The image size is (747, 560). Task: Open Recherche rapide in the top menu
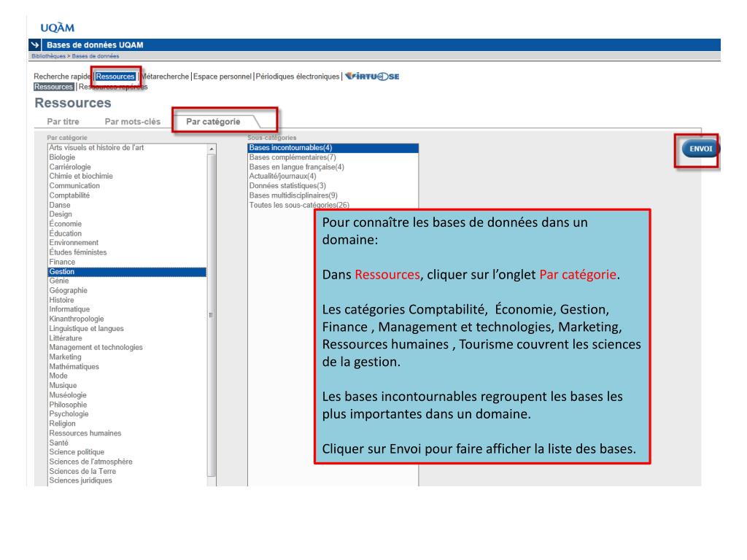coord(62,76)
